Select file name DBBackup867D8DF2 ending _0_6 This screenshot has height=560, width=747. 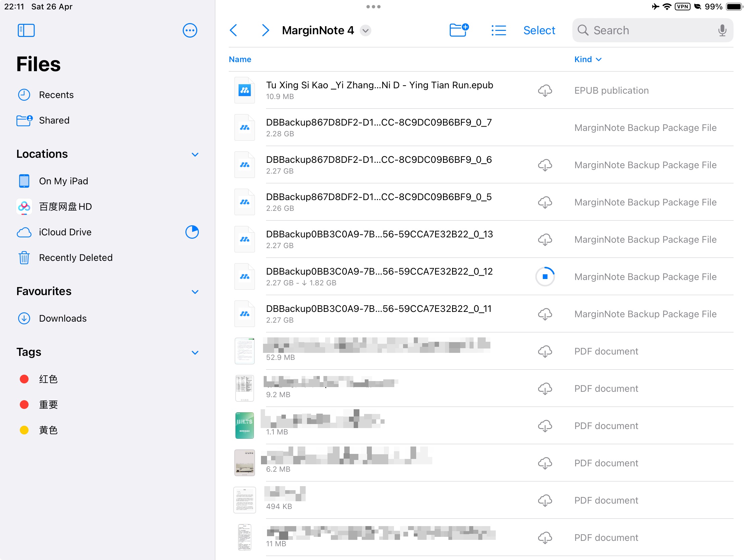pos(379,160)
